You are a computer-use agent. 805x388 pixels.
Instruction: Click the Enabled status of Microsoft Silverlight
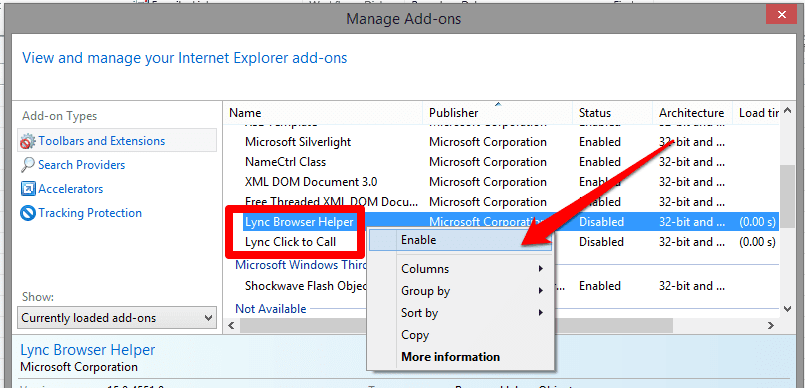(x=600, y=142)
